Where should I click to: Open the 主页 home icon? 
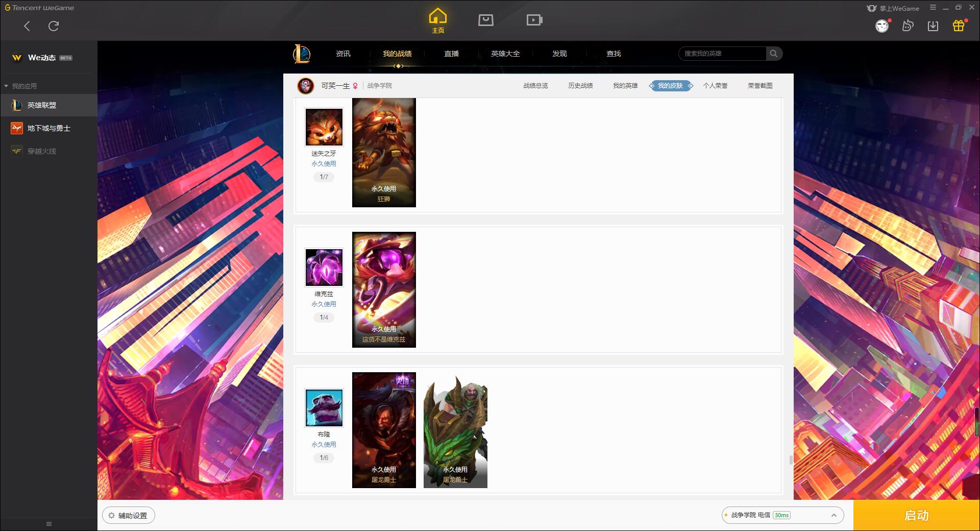(x=438, y=20)
